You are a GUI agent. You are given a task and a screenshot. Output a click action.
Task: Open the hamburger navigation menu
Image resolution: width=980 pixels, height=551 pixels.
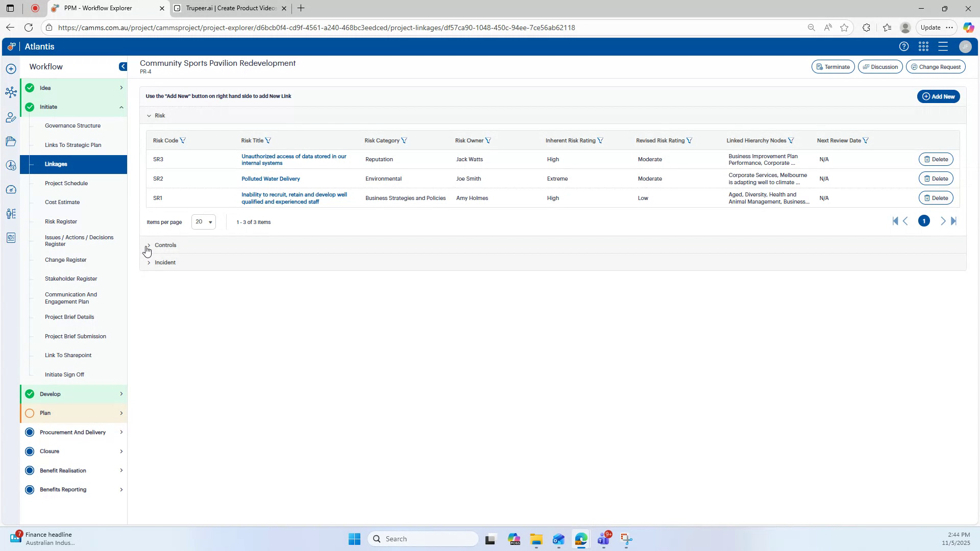pos(943,46)
